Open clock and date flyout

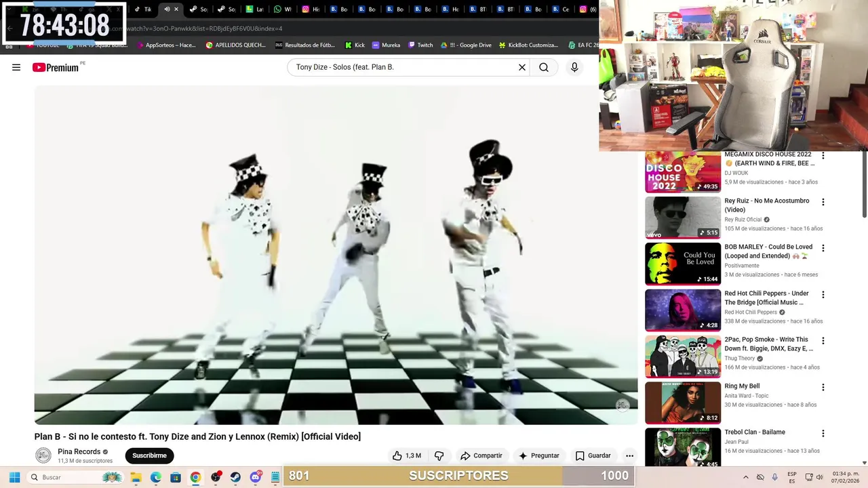click(x=845, y=477)
